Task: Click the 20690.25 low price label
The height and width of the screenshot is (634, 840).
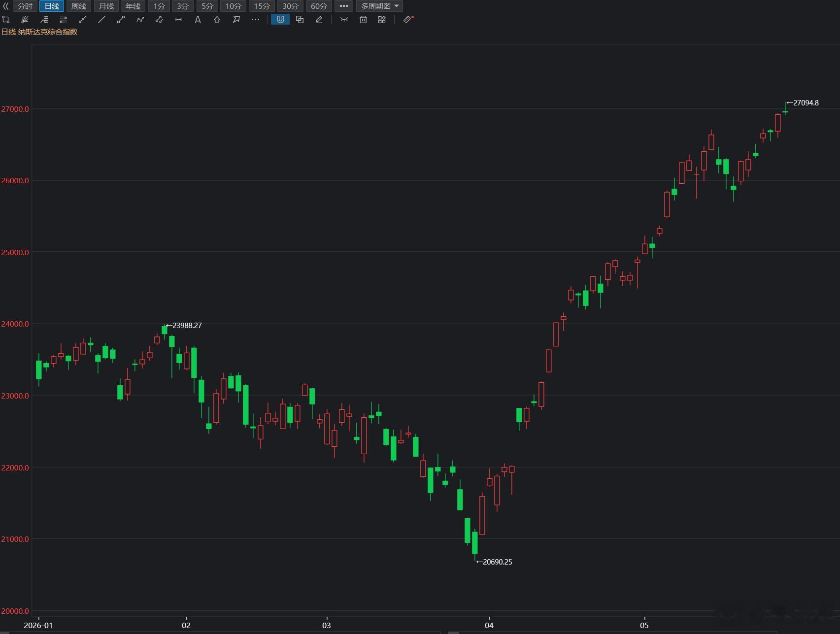Action: pos(498,562)
